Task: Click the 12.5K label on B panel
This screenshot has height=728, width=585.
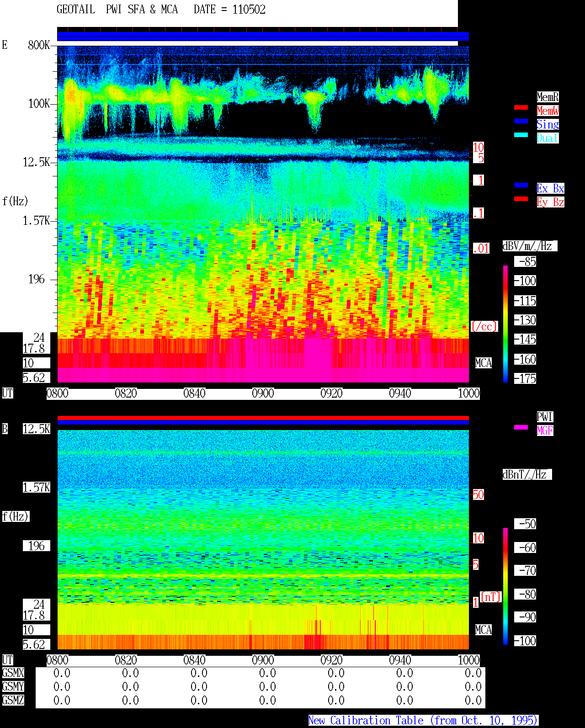Action: (x=37, y=429)
